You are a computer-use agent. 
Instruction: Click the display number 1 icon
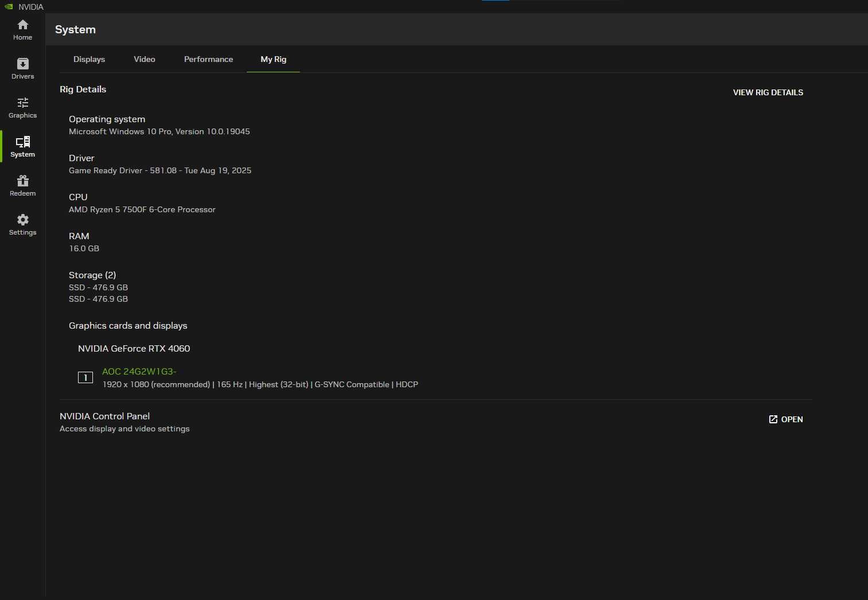pos(85,377)
